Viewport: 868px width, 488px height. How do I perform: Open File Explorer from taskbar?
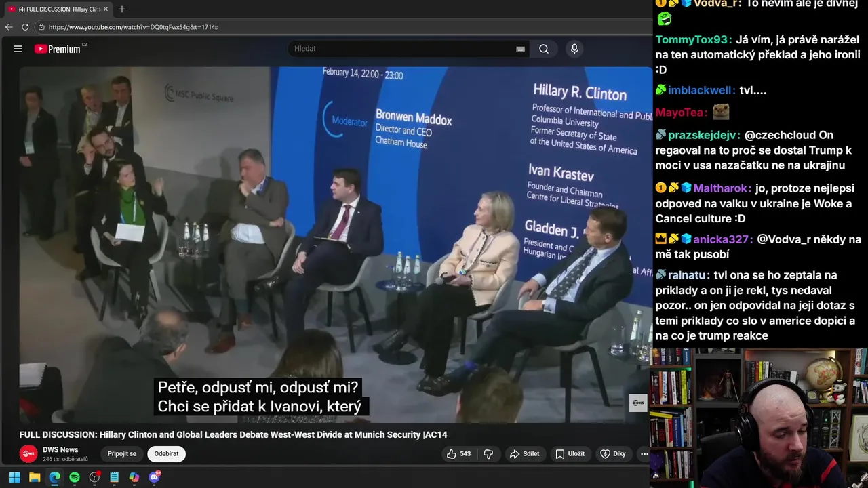(x=35, y=477)
